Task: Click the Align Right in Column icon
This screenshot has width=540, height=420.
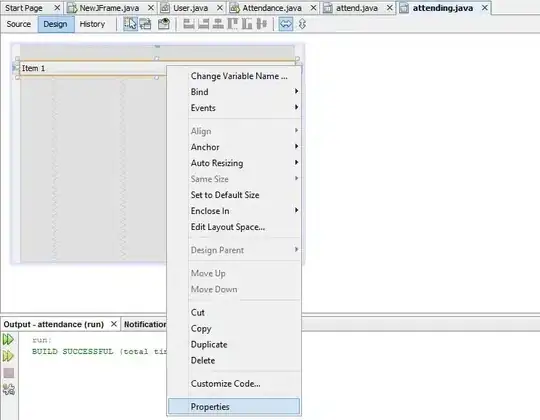Action: 203,24
